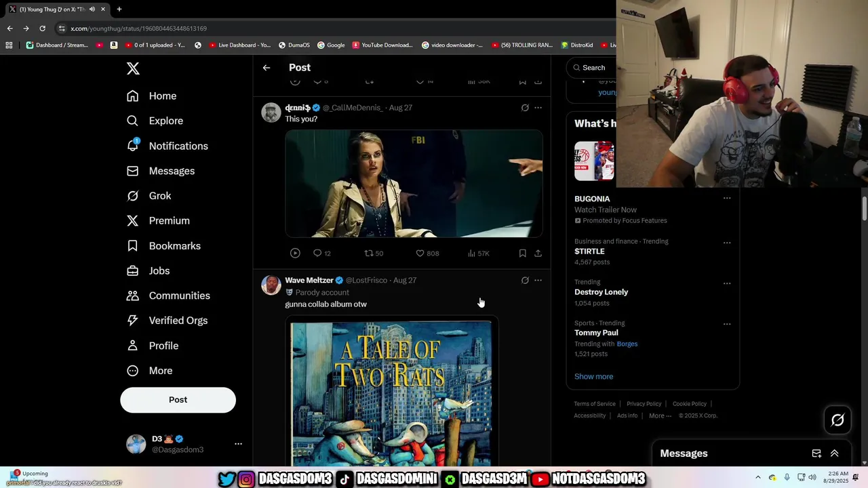
Task: Play the video on Dennis's tweet
Action: (295, 253)
